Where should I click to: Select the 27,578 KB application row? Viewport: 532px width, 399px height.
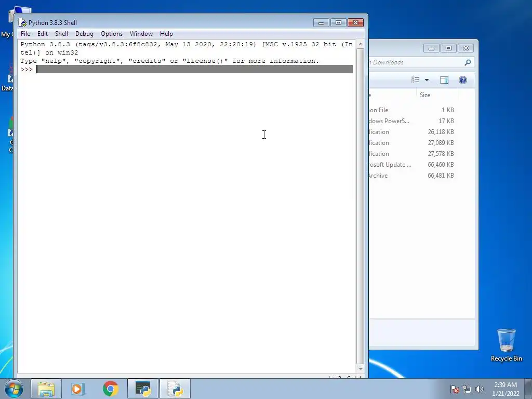[412, 153]
